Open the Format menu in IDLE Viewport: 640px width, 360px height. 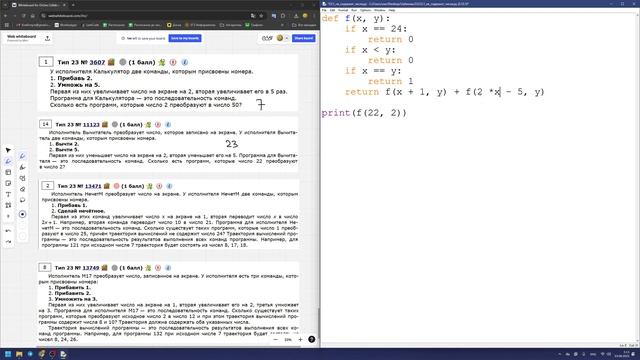(343, 10)
